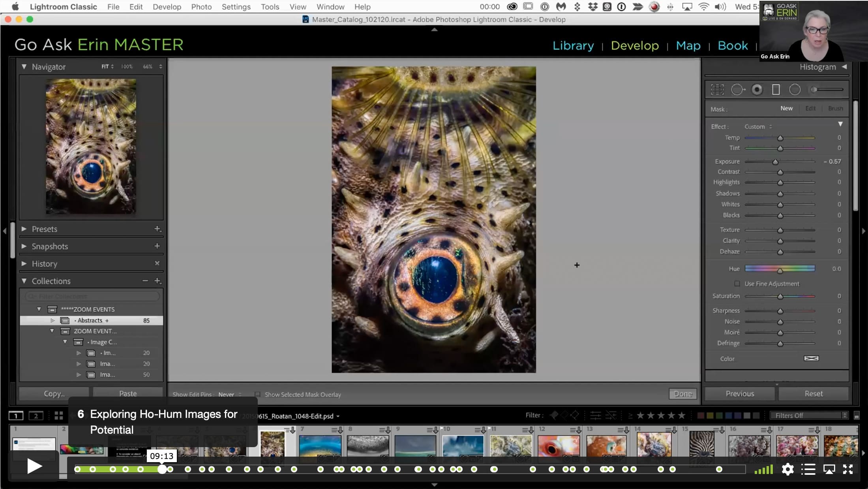
Task: Collapse the Collections panel
Action: point(24,281)
